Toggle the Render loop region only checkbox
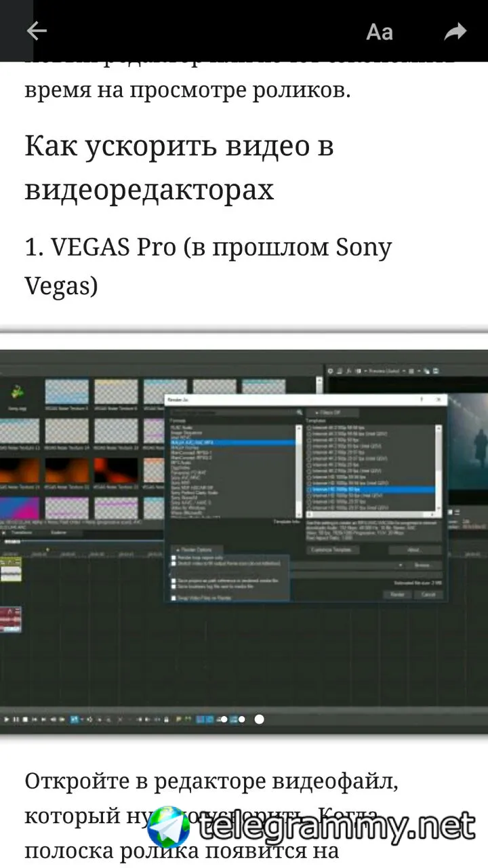This screenshot has width=488, height=868. [x=174, y=557]
